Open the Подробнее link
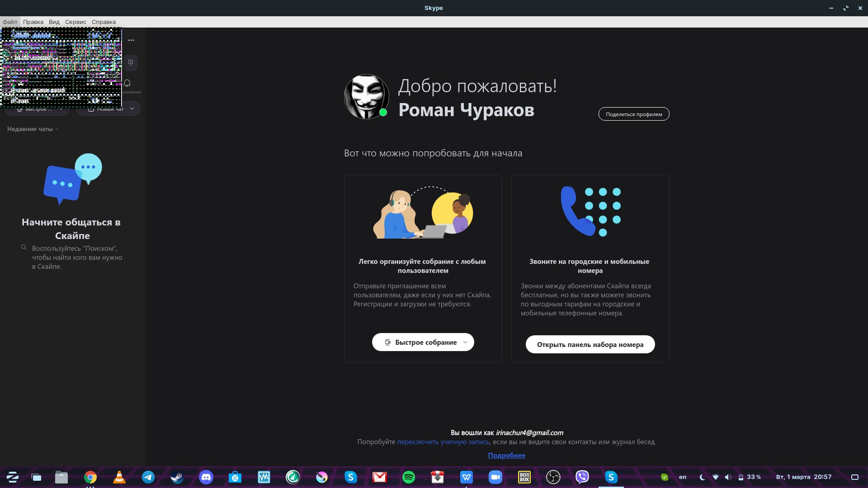 click(506, 455)
